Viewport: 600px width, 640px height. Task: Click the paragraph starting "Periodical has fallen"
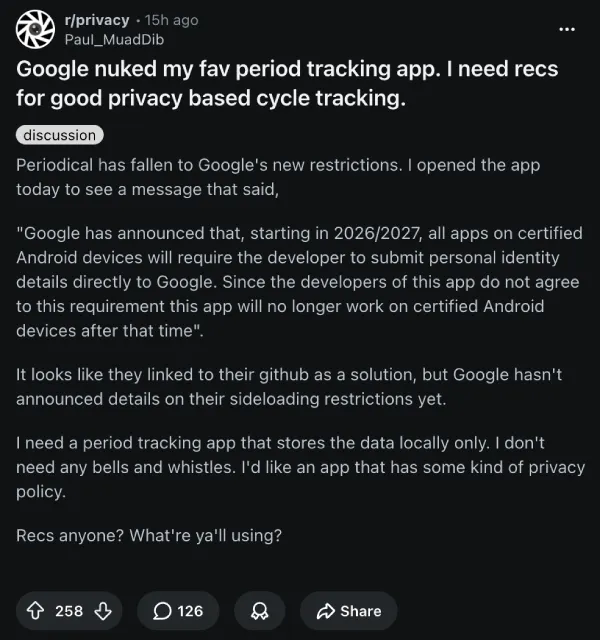[290, 175]
